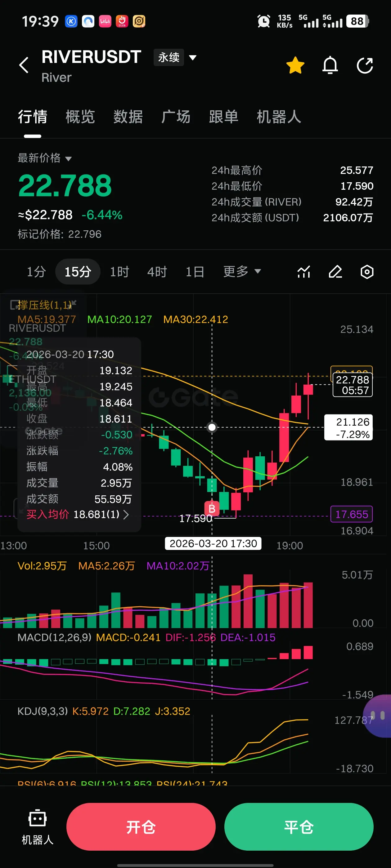Switch to 广场 tab

[x=175, y=117]
